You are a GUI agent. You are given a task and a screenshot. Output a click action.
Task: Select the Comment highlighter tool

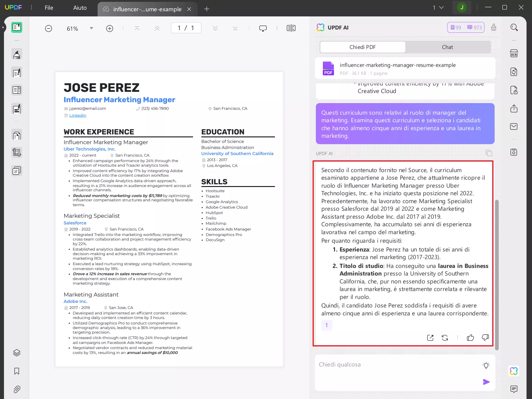click(x=17, y=54)
